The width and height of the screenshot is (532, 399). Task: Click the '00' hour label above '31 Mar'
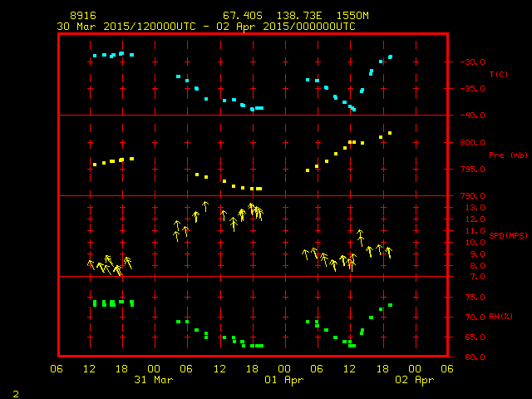point(154,369)
